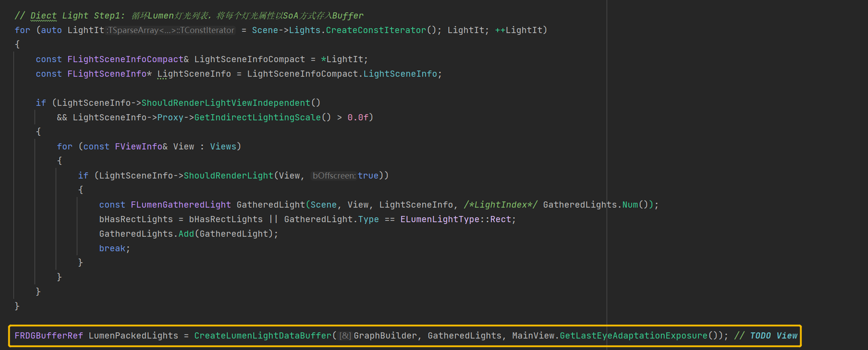Image resolution: width=868 pixels, height=350 pixels.
Task: Click the FViewInfo type in for loop
Action: click(139, 146)
